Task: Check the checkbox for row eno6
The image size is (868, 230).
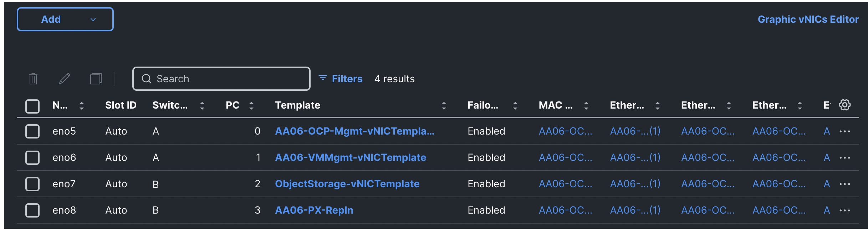Action: pos(32,157)
